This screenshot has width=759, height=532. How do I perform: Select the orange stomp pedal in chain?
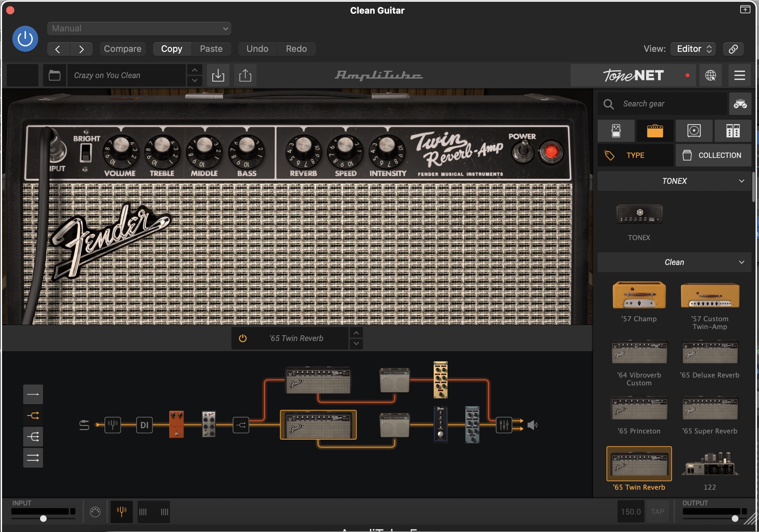176,424
